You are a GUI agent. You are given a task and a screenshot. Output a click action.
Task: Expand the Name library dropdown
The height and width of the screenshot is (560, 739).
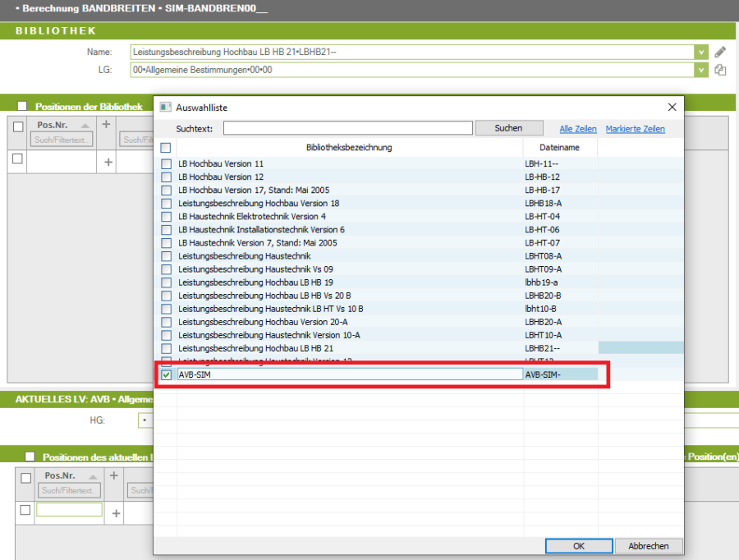coord(700,52)
